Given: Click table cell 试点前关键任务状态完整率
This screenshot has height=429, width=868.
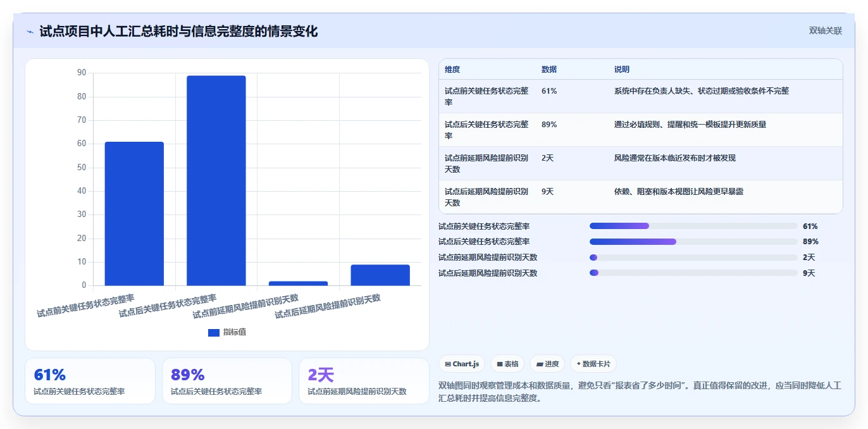Looking at the screenshot, I should 487,97.
